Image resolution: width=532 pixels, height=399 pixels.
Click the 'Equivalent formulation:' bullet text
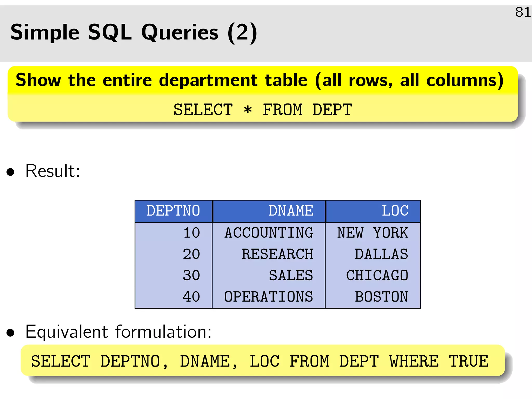tap(118, 332)
